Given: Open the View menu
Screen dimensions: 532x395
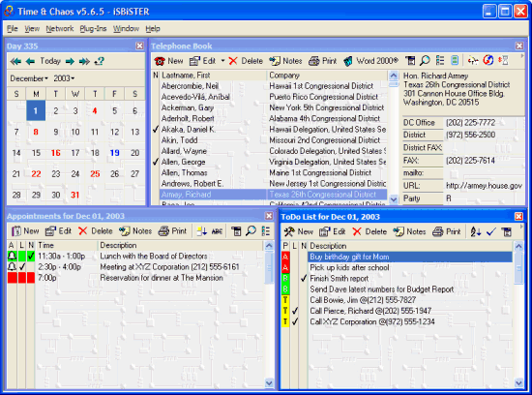Looking at the screenshot, I should click(x=32, y=29).
